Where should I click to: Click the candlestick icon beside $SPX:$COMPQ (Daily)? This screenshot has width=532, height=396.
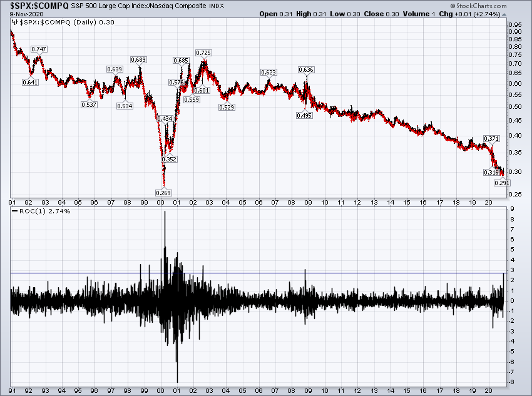click(x=15, y=23)
